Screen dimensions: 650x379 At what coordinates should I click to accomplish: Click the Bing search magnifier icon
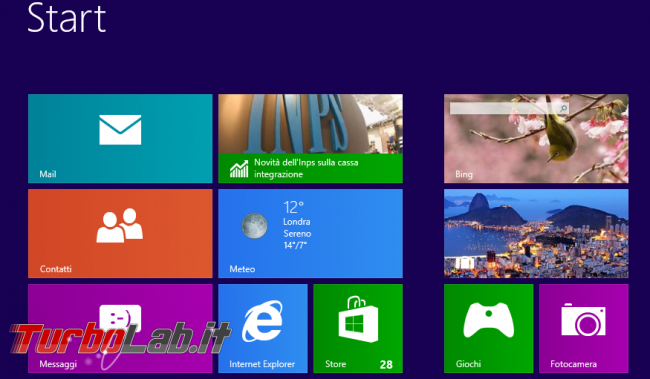563,109
